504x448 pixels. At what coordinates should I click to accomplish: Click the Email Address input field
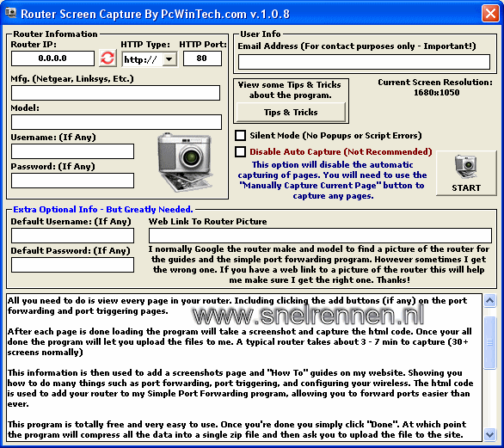(364, 62)
